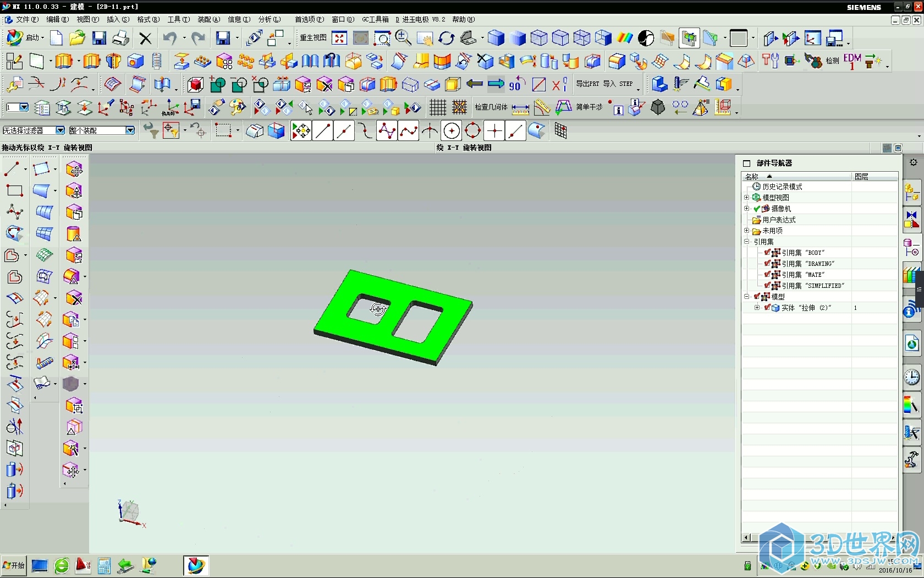
Task: Toggle checkbox of reference set "DRAWING"
Action: point(767,263)
